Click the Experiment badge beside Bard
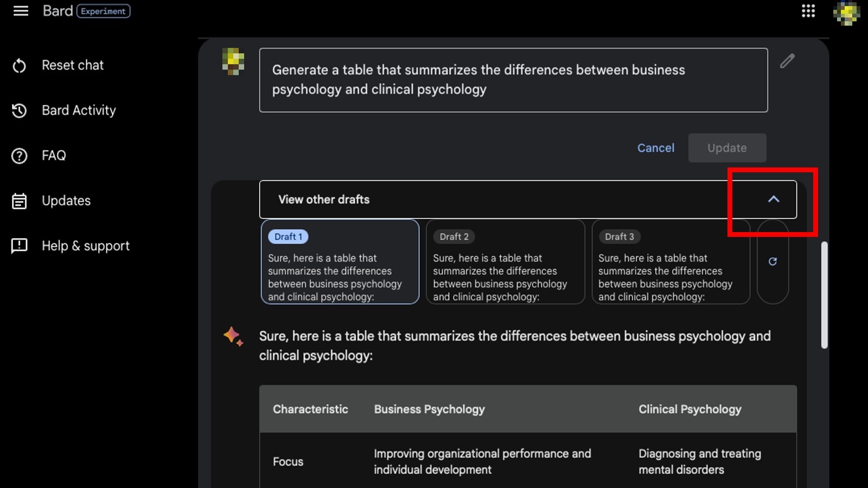868x488 pixels. [103, 11]
